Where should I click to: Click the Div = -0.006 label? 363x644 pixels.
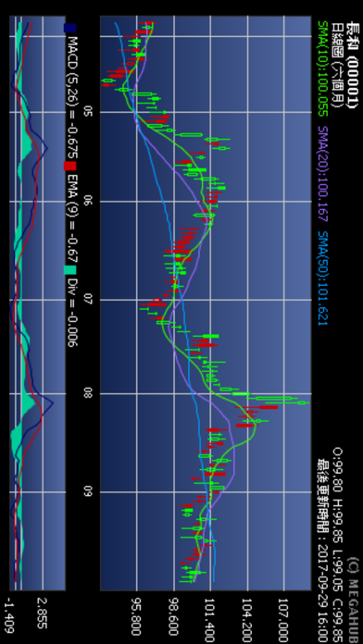72,312
